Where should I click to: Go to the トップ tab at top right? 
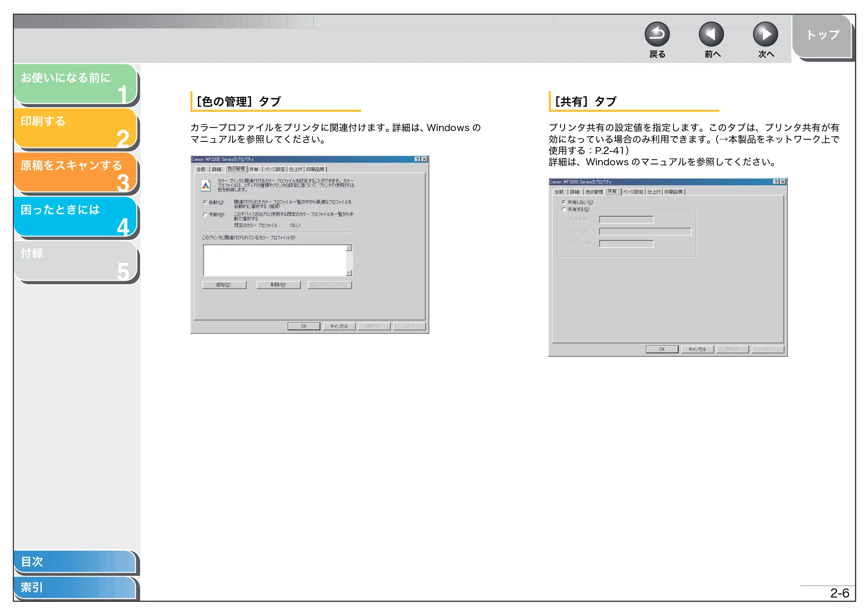822,36
